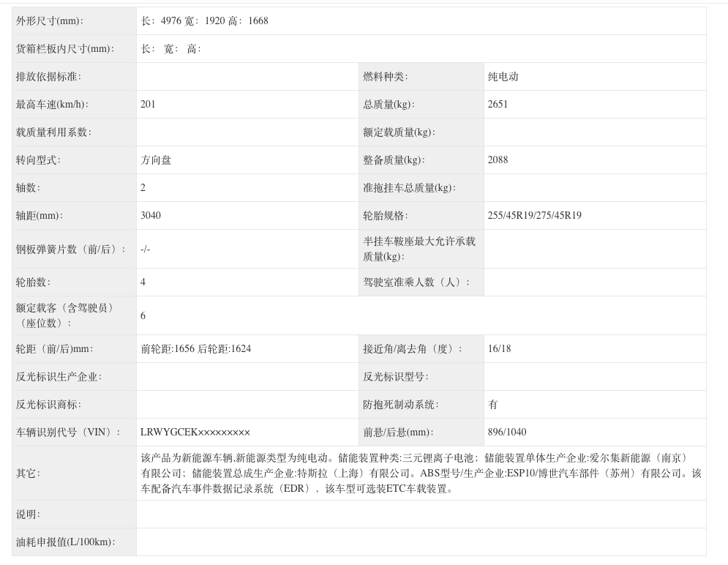Image resolution: width=728 pixels, height=565 pixels.
Task: Click the 驾驶室准乘人数 label
Action: (416, 282)
